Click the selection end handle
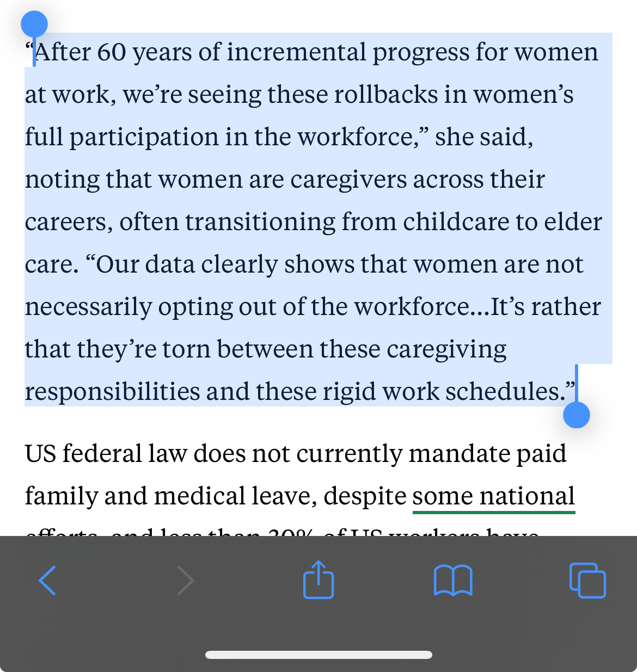The height and width of the screenshot is (672, 637). 577,415
